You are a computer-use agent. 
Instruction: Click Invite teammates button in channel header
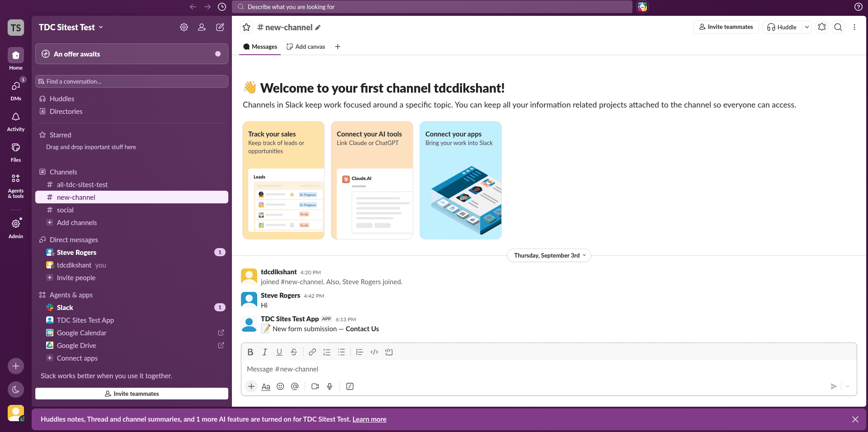pyautogui.click(x=726, y=27)
